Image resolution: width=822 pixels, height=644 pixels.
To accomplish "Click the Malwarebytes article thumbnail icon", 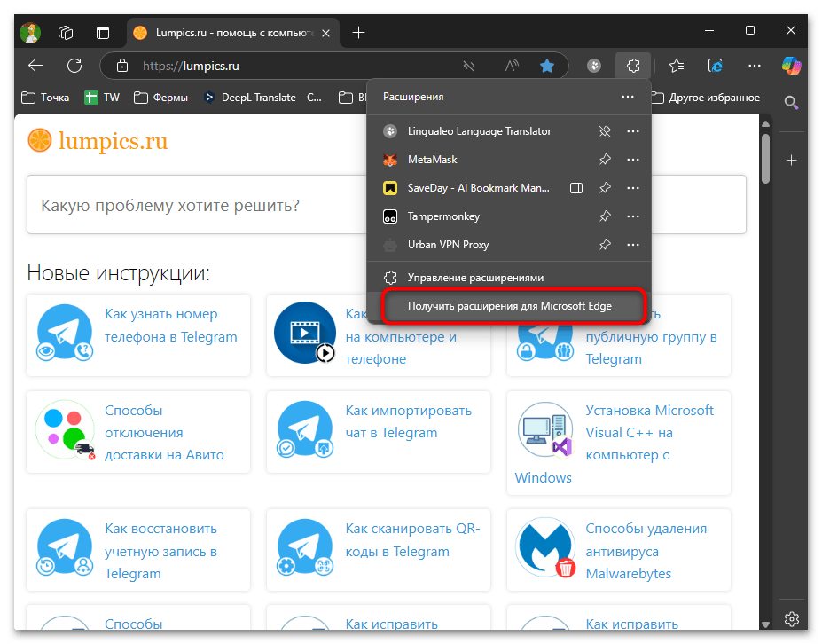I will 545,547.
